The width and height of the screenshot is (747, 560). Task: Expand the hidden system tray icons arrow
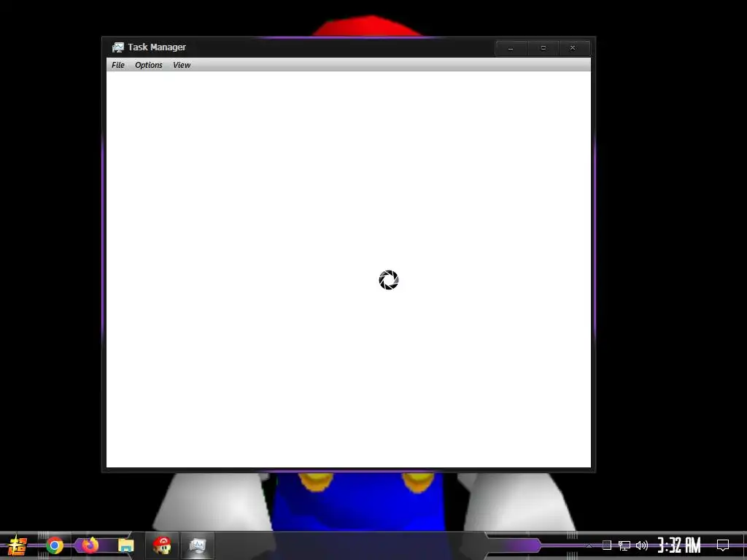click(589, 545)
